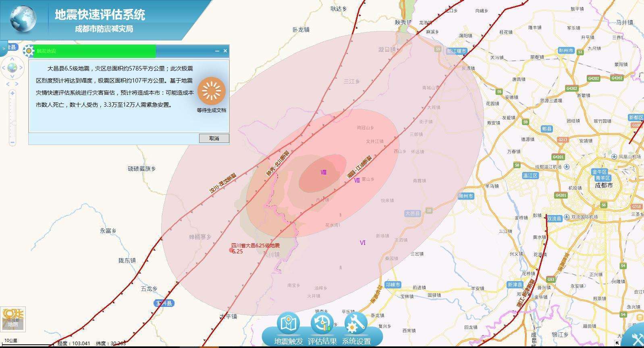Click the 大邑县 map label
The width and height of the screenshot is (644, 348).
413,213
